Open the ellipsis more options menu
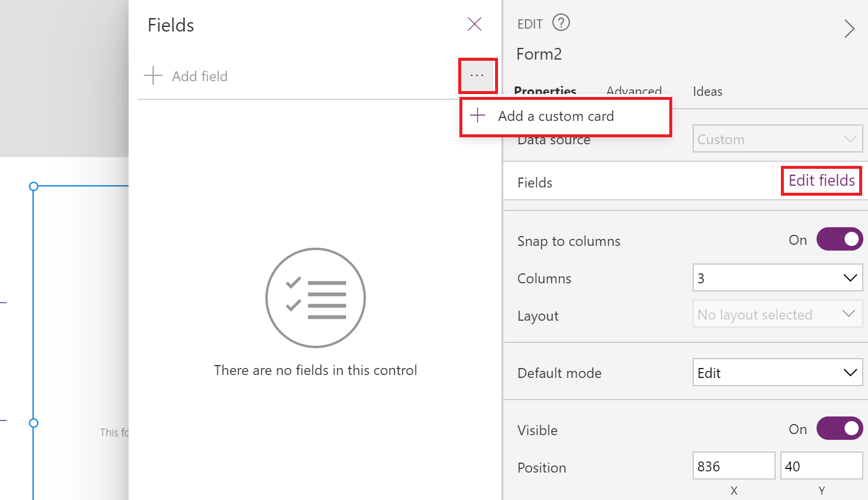This screenshot has height=500, width=868. pyautogui.click(x=478, y=75)
